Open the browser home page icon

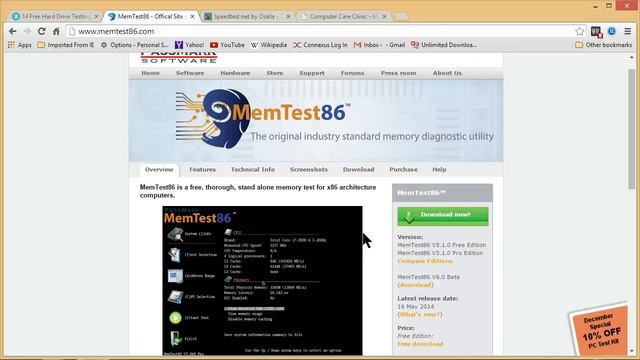point(56,31)
